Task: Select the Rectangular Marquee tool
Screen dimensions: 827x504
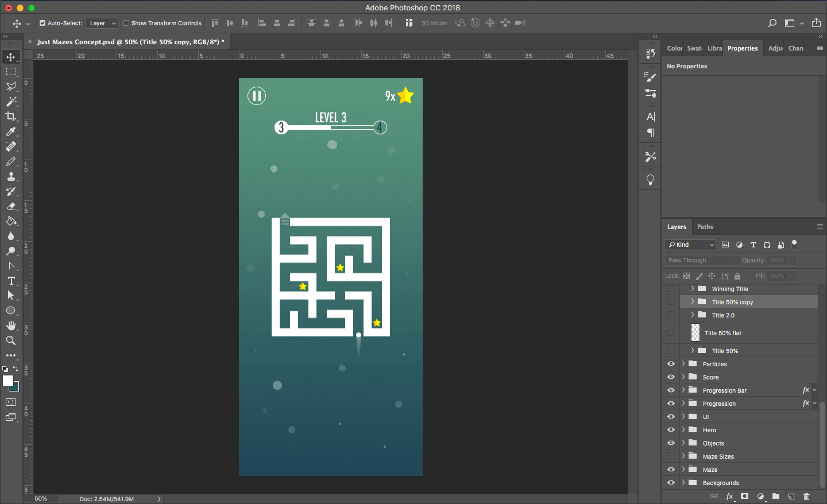Action: click(11, 72)
